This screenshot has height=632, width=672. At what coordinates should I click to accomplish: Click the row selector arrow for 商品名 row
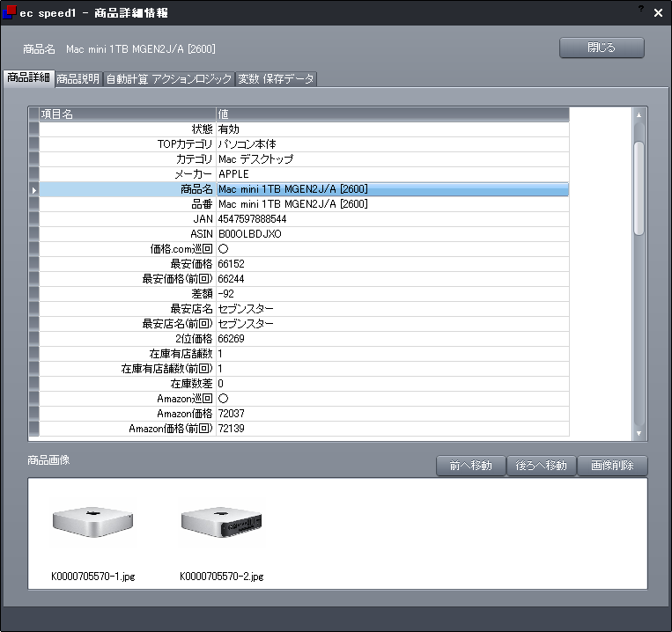tap(33, 189)
